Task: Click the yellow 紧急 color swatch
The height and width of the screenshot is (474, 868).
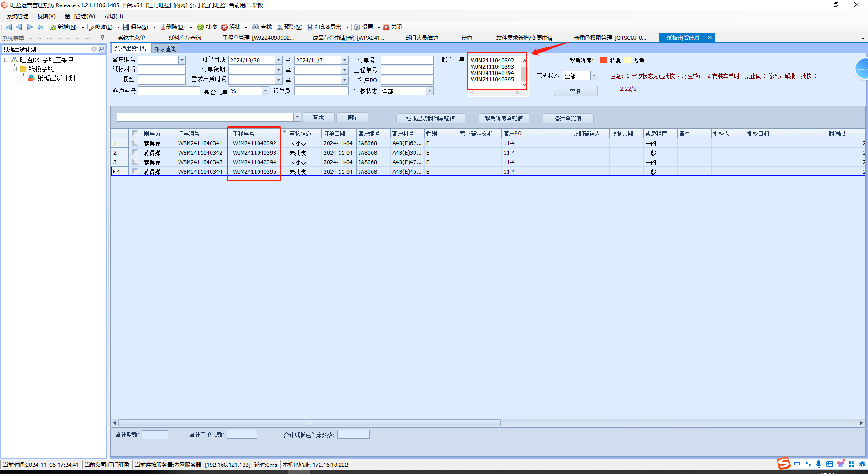Action: point(627,60)
